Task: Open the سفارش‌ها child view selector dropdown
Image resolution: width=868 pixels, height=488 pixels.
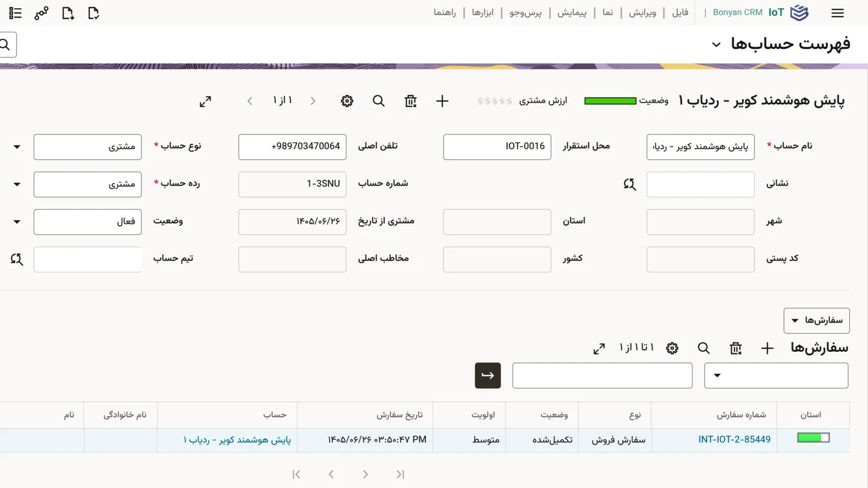Action: [x=816, y=320]
